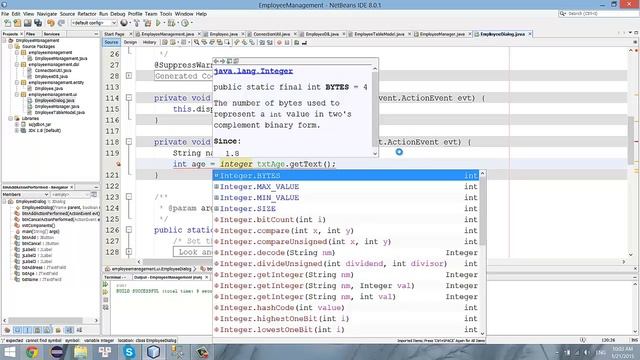Click the autocomplete list vertical scrollbar
640x360 pixels.
[482, 211]
